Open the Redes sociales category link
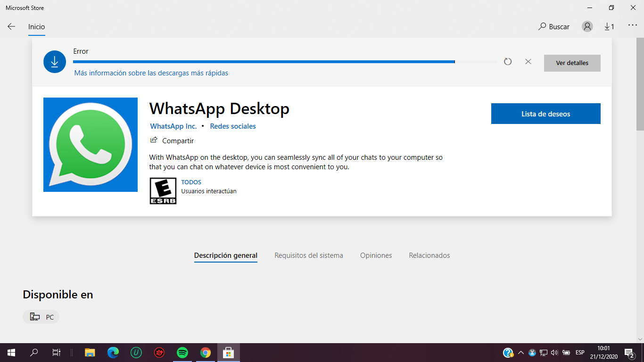The width and height of the screenshot is (644, 362). (233, 126)
